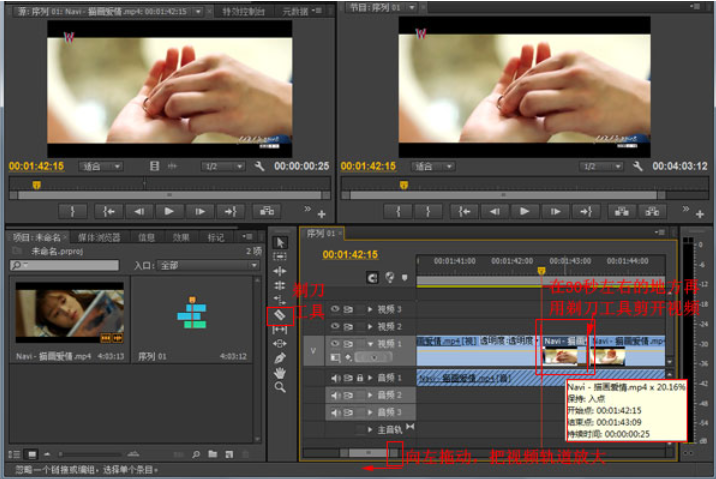Mark in point in Program monitor

tap(398, 211)
